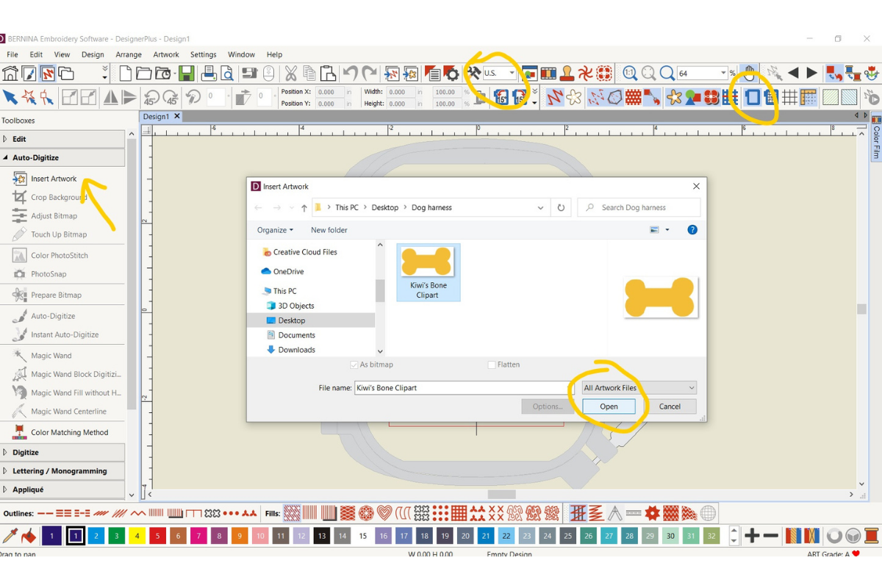Open the Window menu

coord(241,54)
